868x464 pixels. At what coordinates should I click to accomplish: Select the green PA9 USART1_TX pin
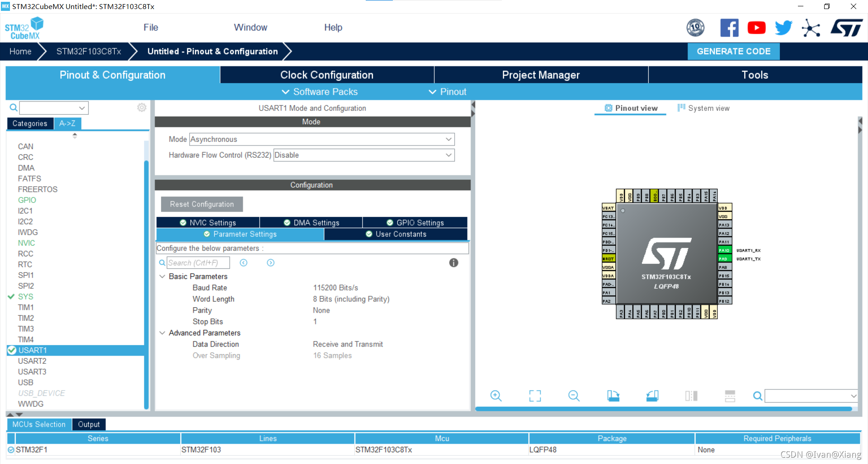click(x=725, y=259)
